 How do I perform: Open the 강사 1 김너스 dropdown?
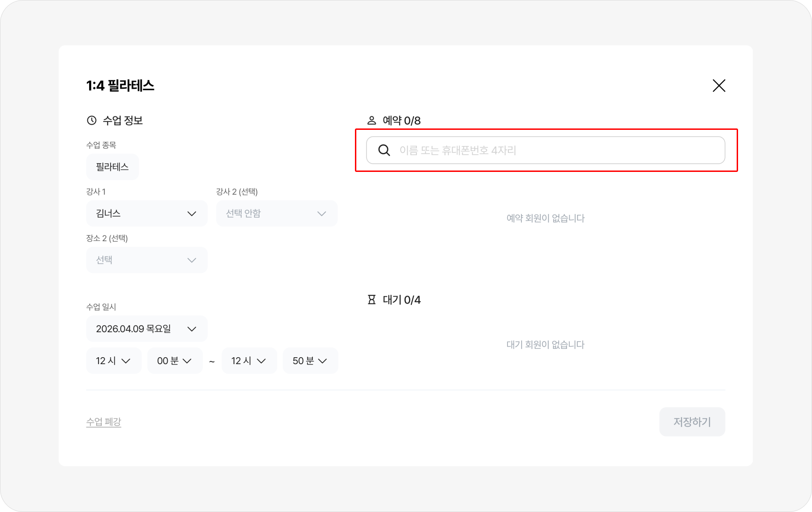(147, 213)
